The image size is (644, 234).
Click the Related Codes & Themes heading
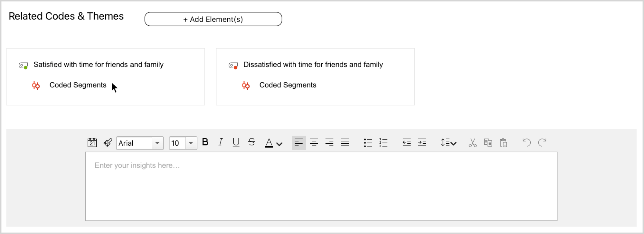pyautogui.click(x=66, y=16)
